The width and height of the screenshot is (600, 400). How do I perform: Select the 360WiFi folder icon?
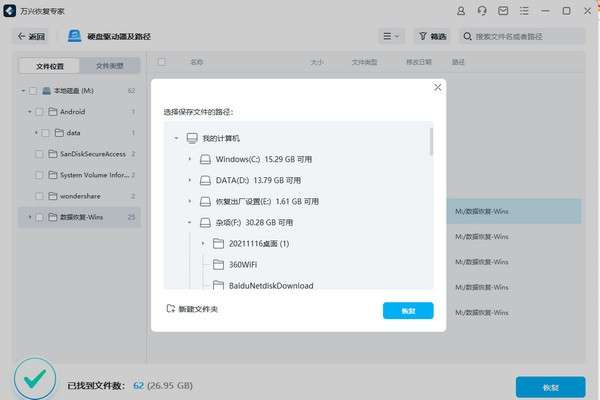pyautogui.click(x=218, y=264)
